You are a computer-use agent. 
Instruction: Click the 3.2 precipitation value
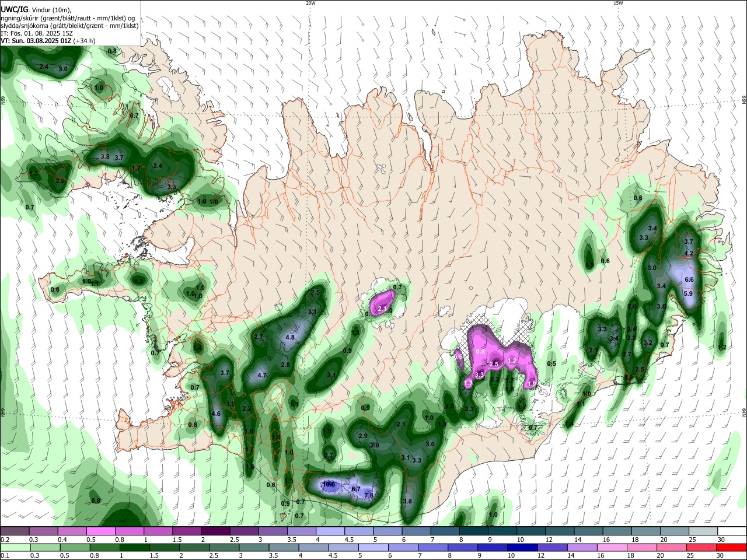pos(648,343)
